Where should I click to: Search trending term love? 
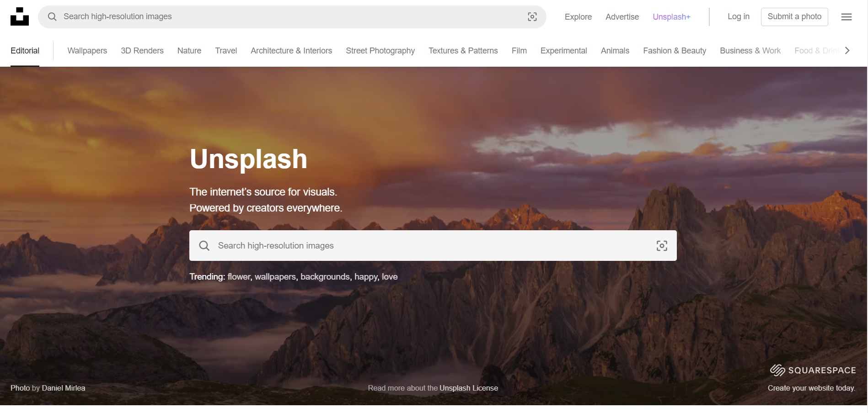390,277
